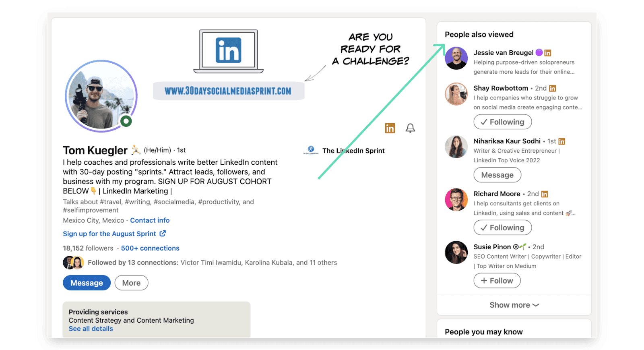
Task: Open See all details for services
Action: click(x=91, y=329)
